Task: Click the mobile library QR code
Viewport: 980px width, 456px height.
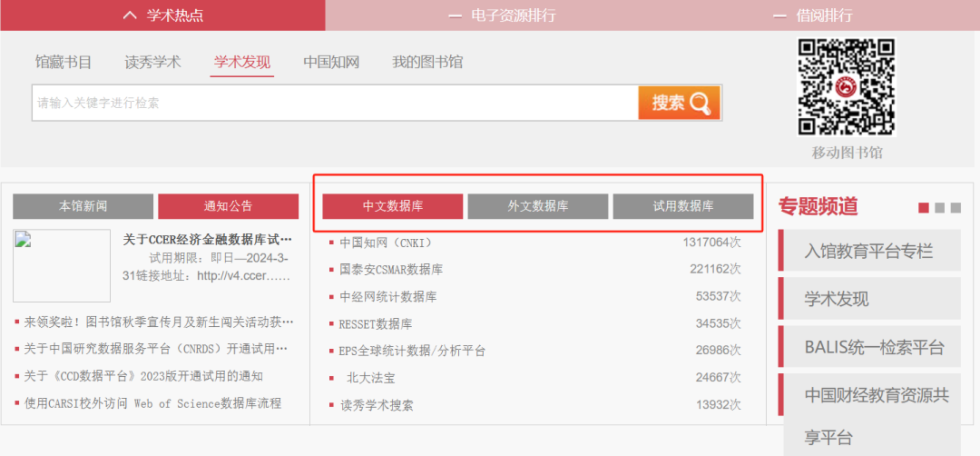Action: [x=846, y=87]
